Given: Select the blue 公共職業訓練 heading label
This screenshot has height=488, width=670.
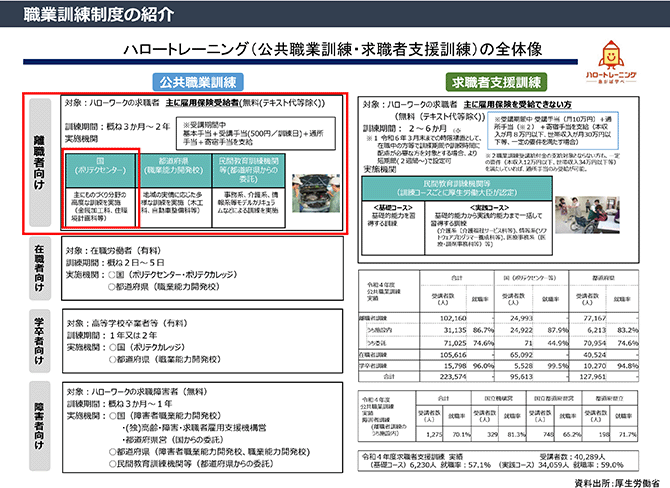Looking at the screenshot, I should pyautogui.click(x=198, y=82).
